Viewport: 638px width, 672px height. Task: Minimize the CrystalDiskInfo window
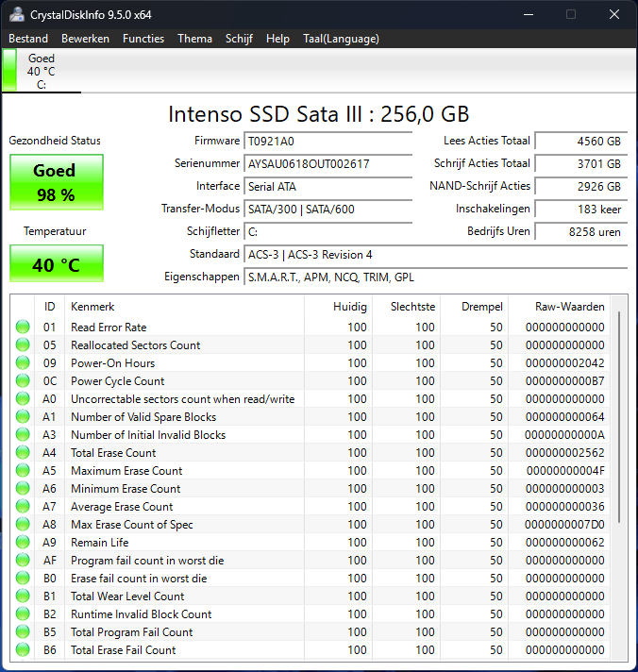pos(529,14)
